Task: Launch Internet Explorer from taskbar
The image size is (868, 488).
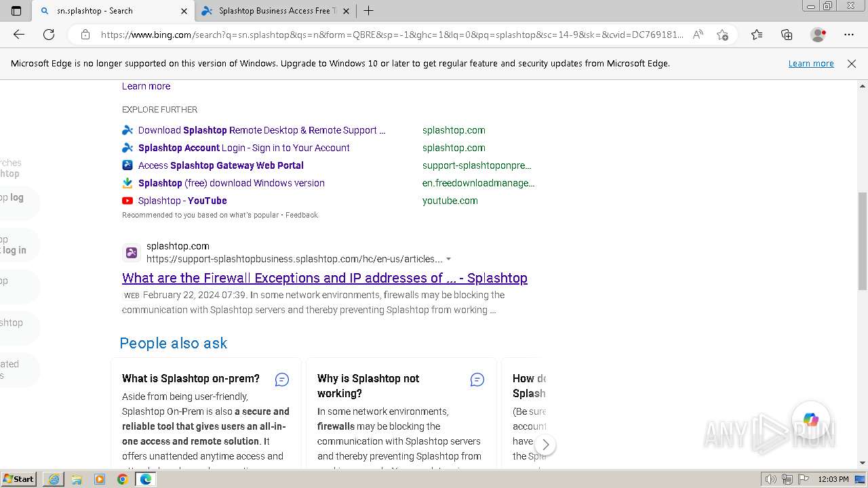Action: pyautogui.click(x=54, y=479)
